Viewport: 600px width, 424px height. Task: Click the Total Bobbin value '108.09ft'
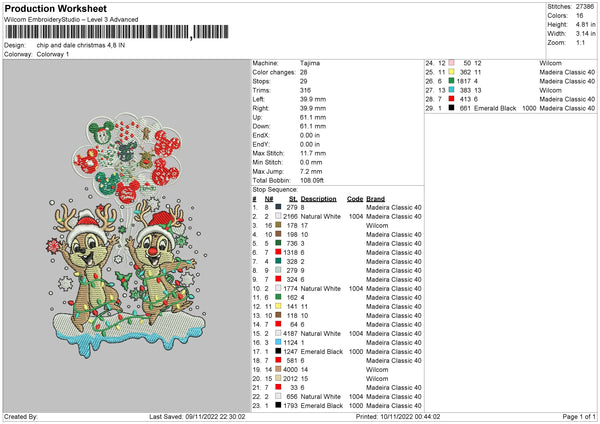312,180
